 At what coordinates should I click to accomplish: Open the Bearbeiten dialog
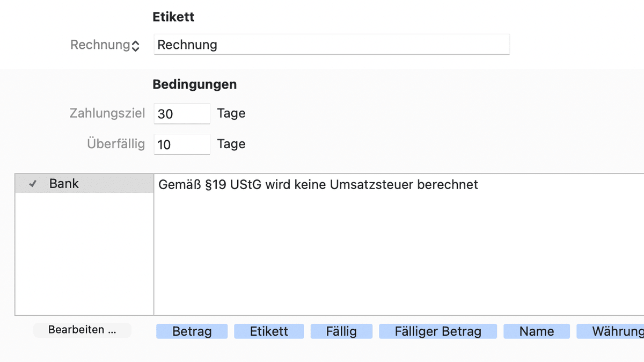click(82, 330)
